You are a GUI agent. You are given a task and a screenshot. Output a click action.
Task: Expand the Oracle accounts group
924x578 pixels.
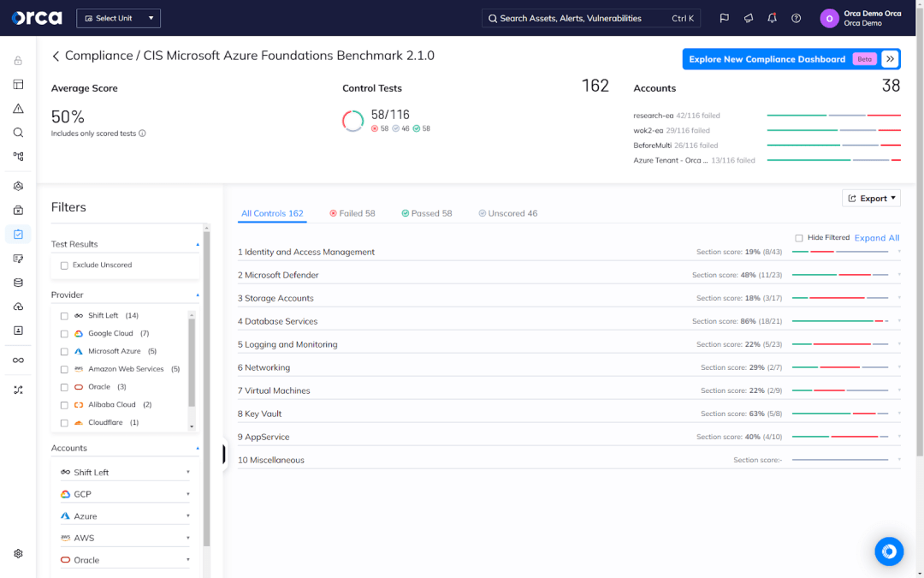coord(126,560)
